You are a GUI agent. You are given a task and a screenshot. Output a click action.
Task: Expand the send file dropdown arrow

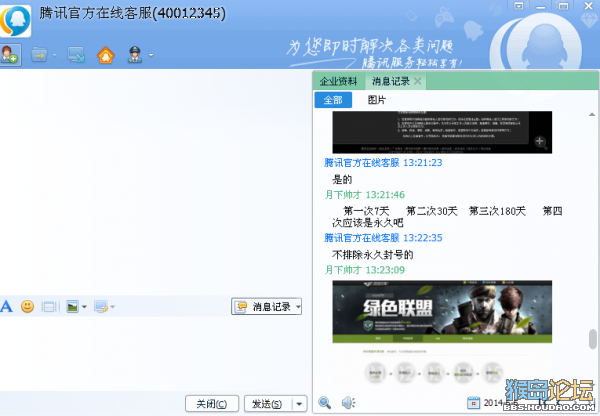coord(54,55)
